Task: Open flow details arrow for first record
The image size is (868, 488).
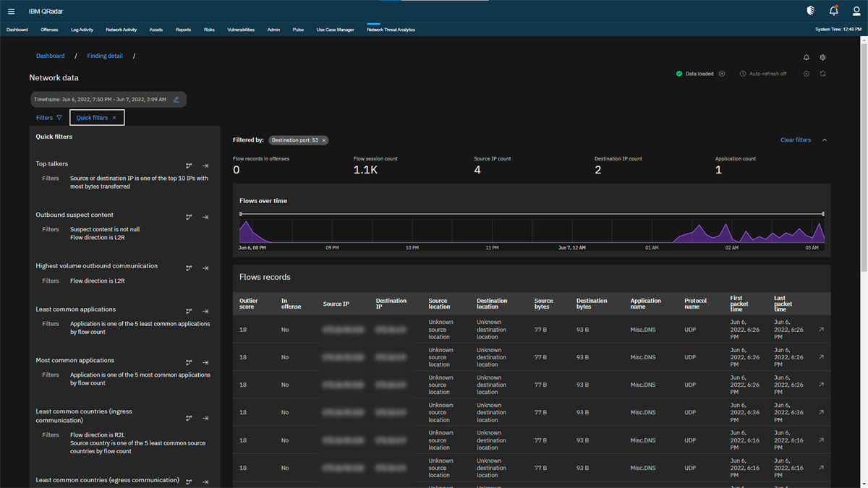Action: 821,330
